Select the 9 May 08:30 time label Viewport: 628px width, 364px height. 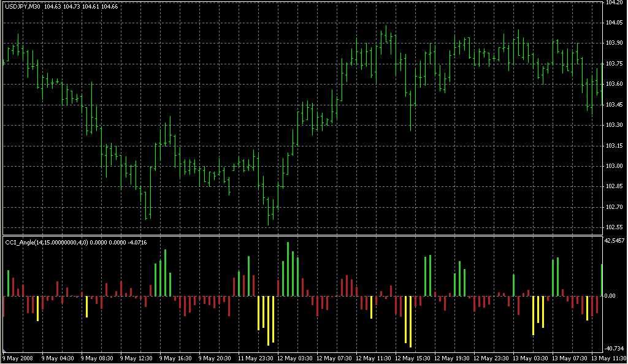[97, 358]
